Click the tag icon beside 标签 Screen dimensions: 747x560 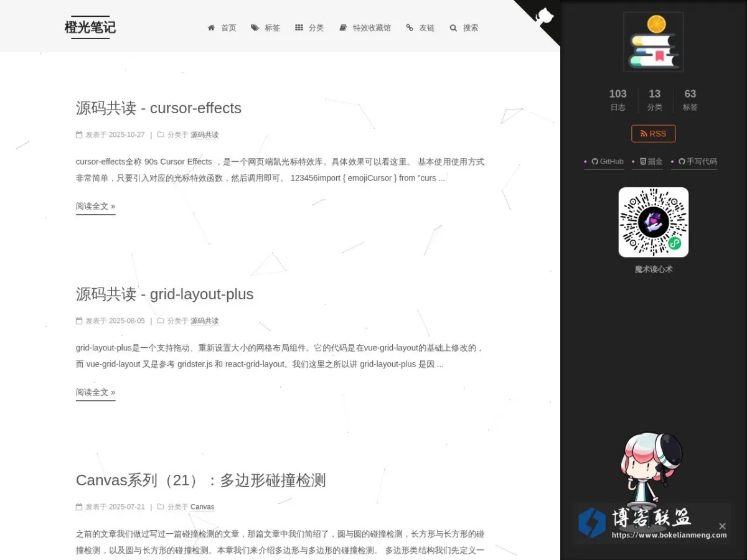(255, 28)
